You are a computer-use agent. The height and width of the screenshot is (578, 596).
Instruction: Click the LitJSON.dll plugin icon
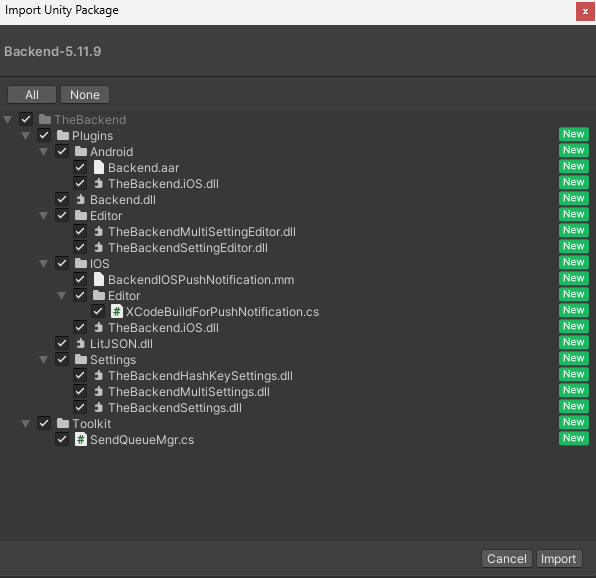(x=80, y=344)
